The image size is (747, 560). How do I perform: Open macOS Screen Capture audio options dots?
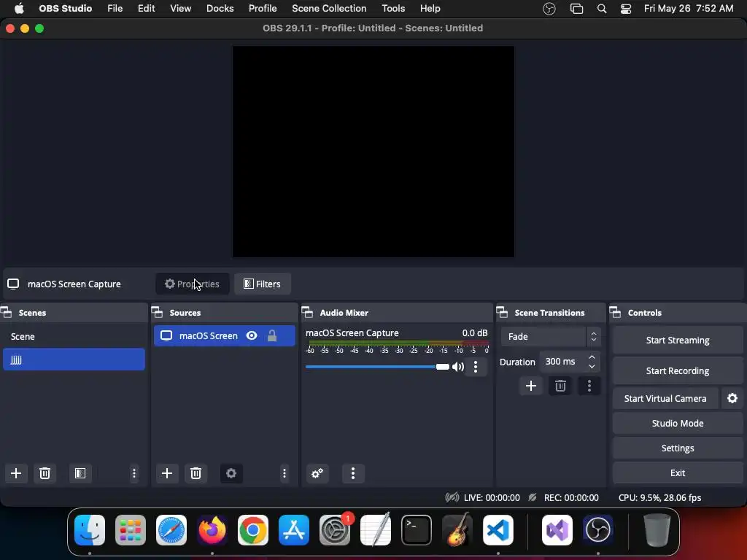tap(476, 367)
